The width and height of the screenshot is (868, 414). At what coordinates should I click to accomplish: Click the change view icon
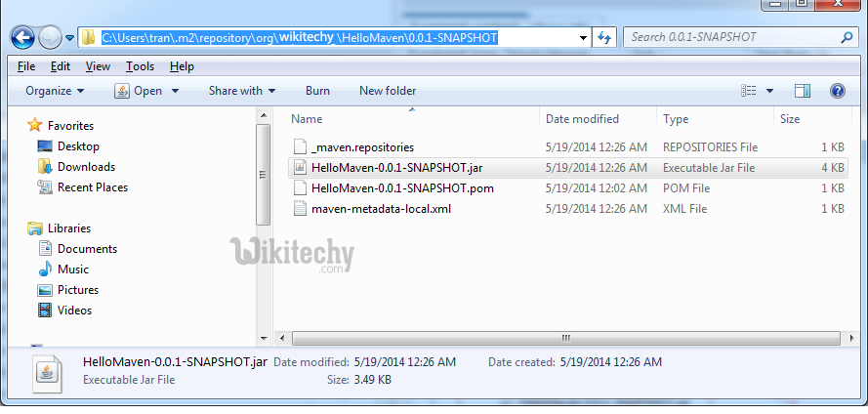749,91
